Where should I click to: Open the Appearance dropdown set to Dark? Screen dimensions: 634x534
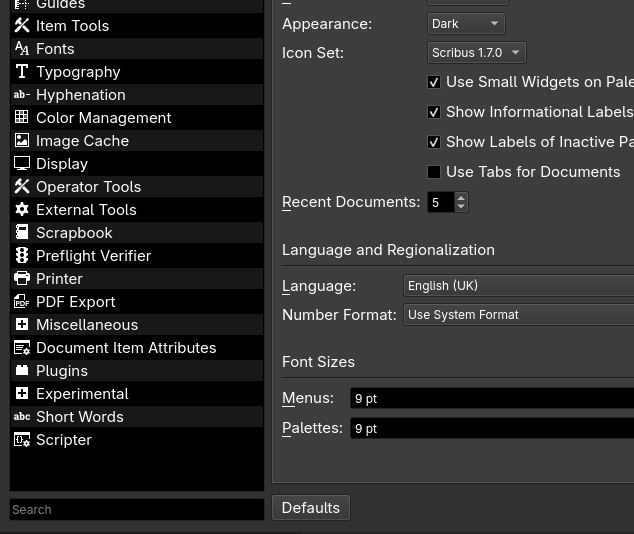pos(466,24)
